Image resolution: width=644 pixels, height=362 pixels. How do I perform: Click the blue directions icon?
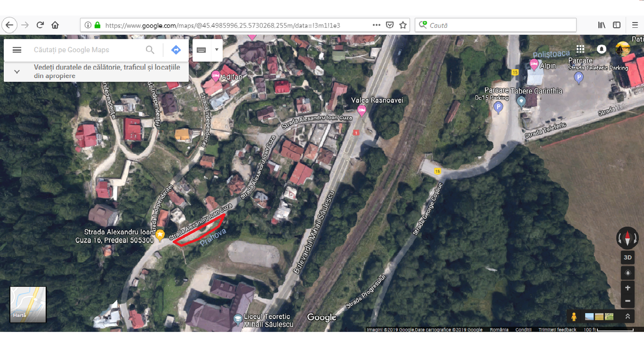pyautogui.click(x=176, y=50)
